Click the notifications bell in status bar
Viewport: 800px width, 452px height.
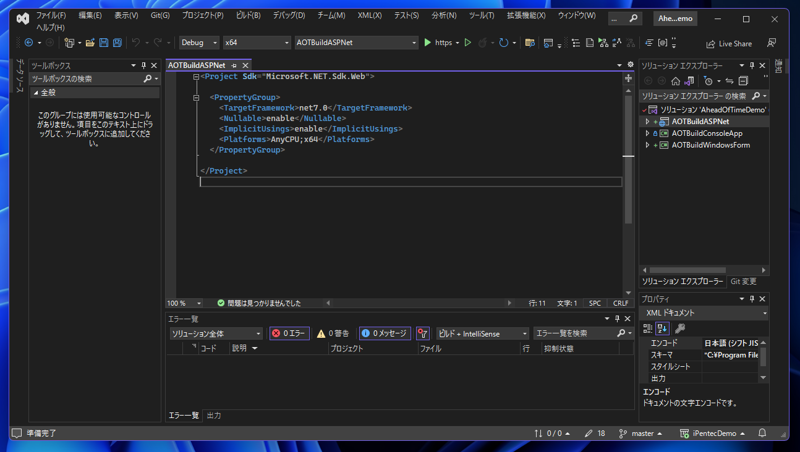coord(762,433)
